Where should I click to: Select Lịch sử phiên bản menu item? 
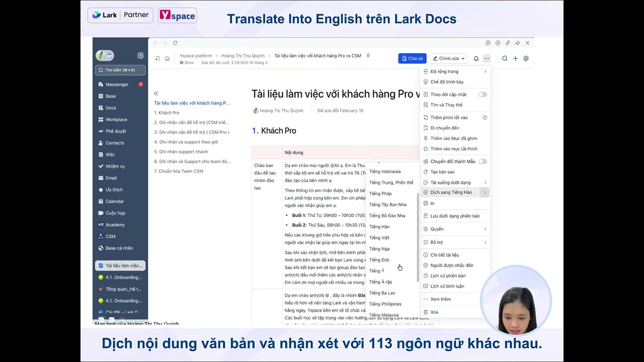[x=455, y=276]
